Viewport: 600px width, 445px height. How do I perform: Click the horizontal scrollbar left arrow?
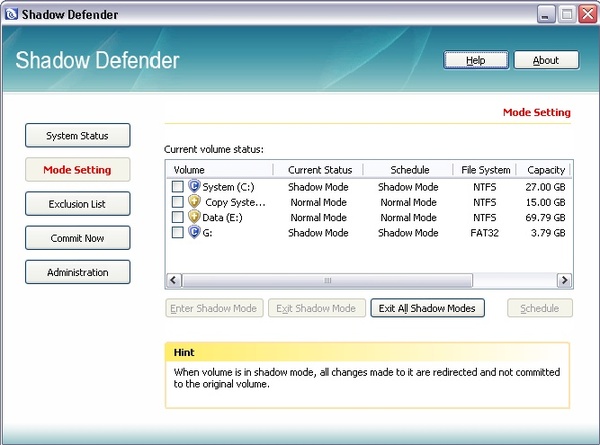[x=173, y=280]
